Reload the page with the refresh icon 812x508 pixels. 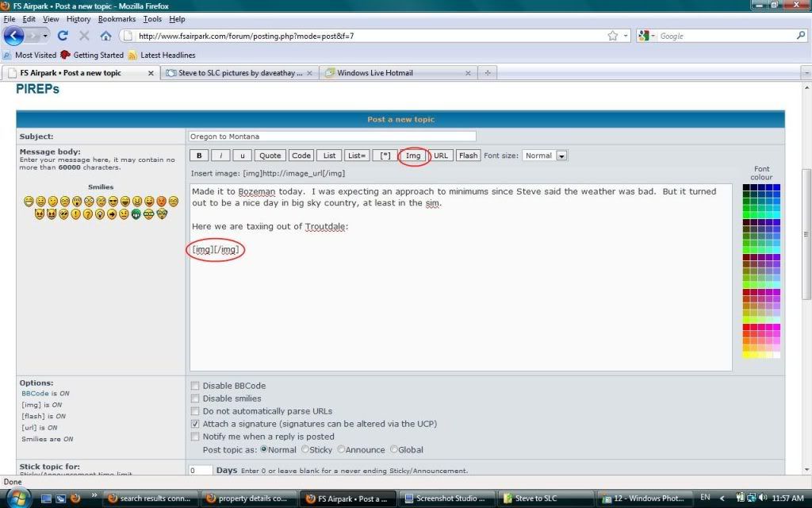(63, 36)
